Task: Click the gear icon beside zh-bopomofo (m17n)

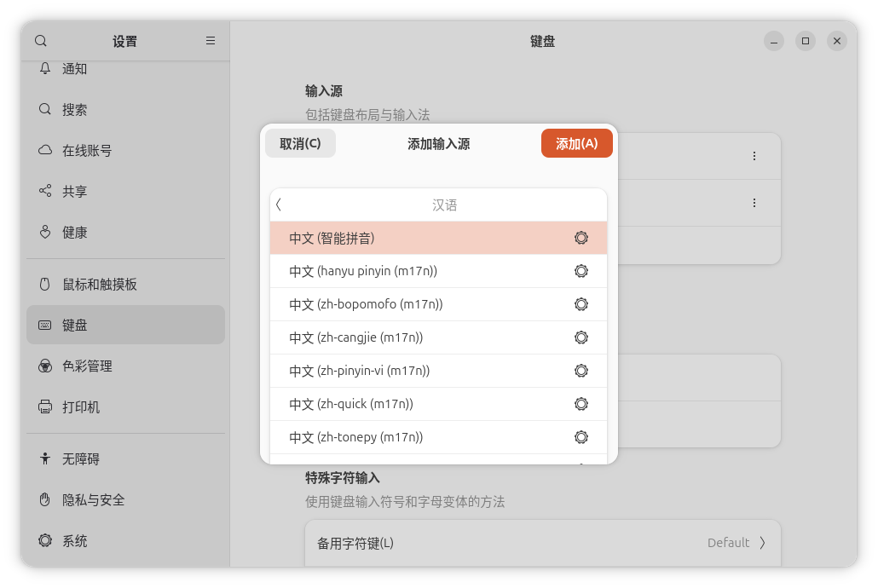Action: (x=581, y=304)
